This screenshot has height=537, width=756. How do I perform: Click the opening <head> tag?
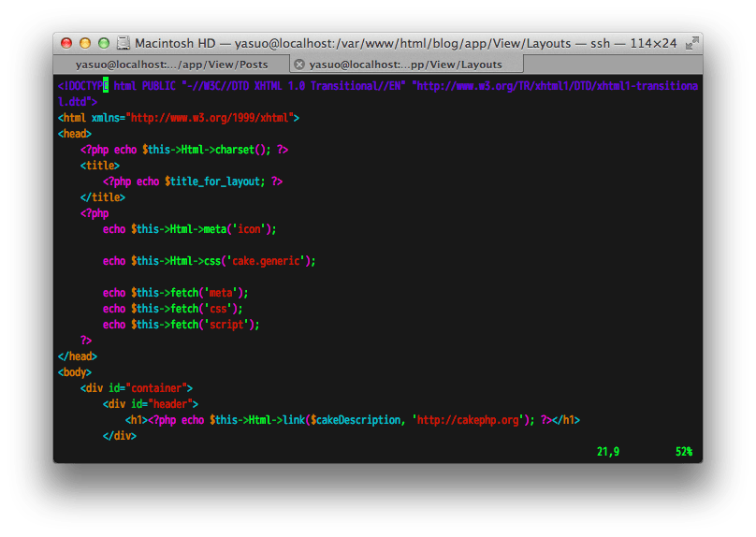[x=75, y=134]
